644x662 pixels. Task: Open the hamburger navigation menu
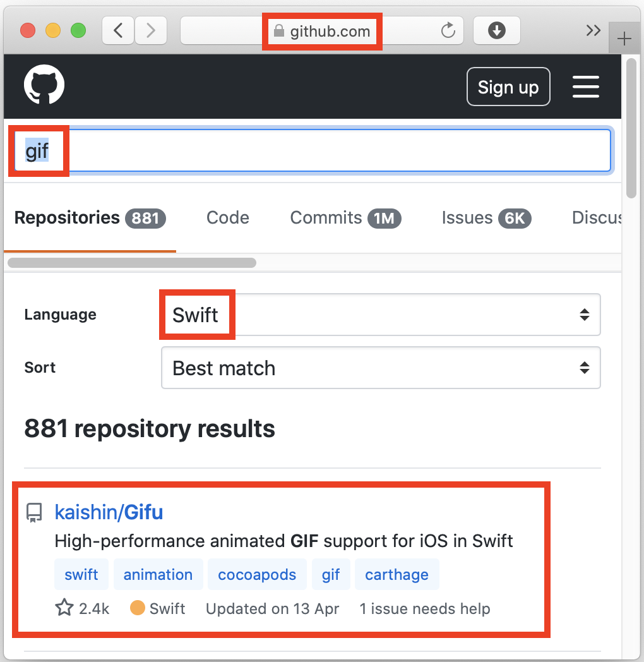585,87
